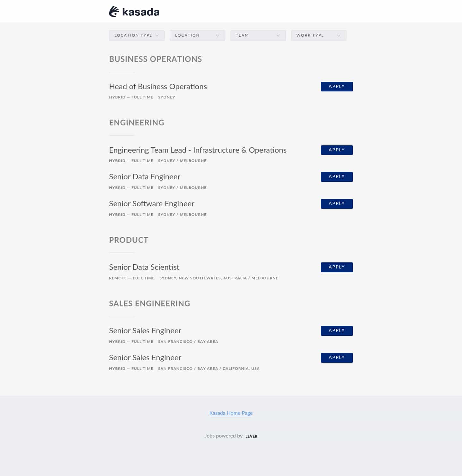The width and height of the screenshot is (462, 476).
Task: Open the LOCATION filter dropdown
Action: tap(197, 35)
